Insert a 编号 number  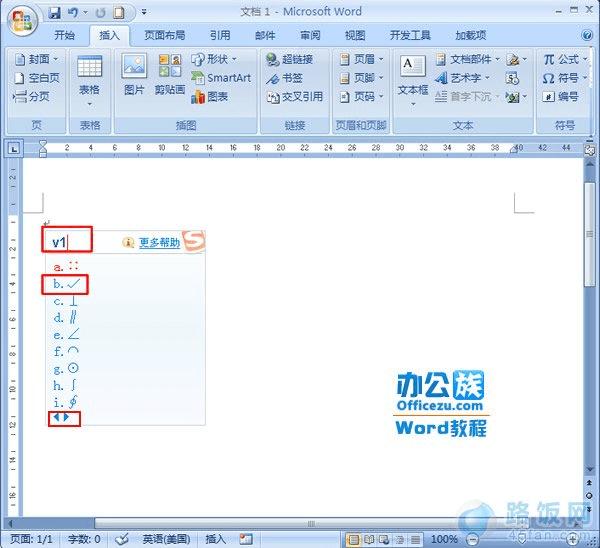click(x=560, y=96)
